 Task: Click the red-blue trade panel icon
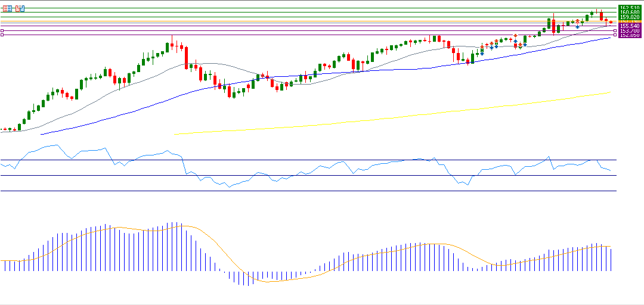[x=20, y=8]
